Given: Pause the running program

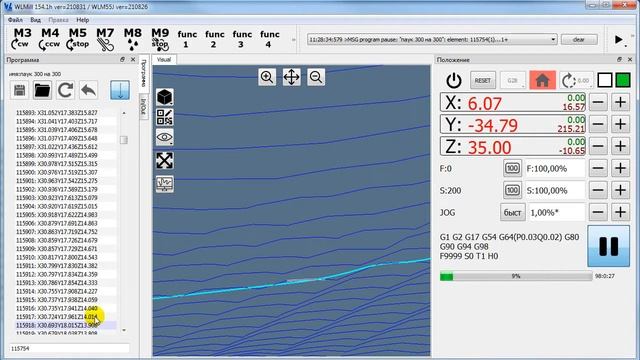Looking at the screenshot, I should click(x=608, y=246).
